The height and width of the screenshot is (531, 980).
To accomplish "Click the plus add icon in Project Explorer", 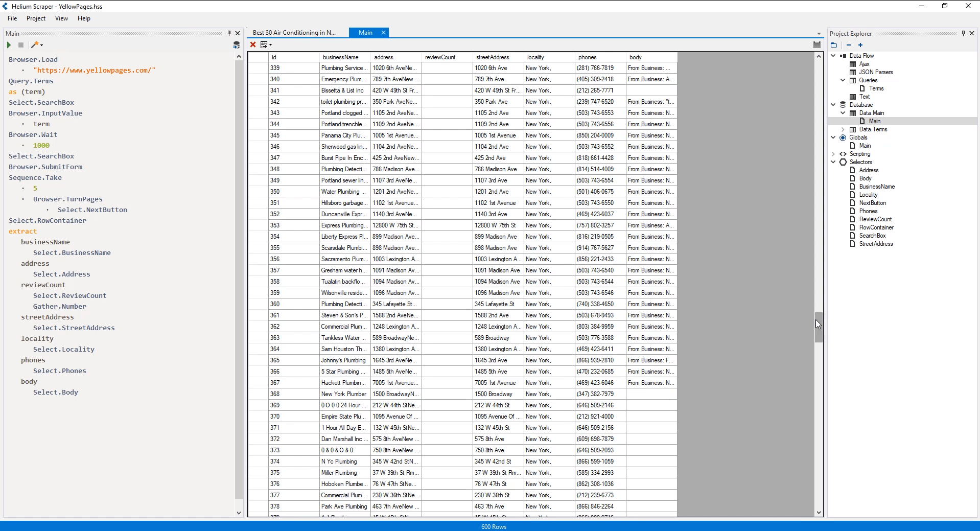I will [x=860, y=45].
